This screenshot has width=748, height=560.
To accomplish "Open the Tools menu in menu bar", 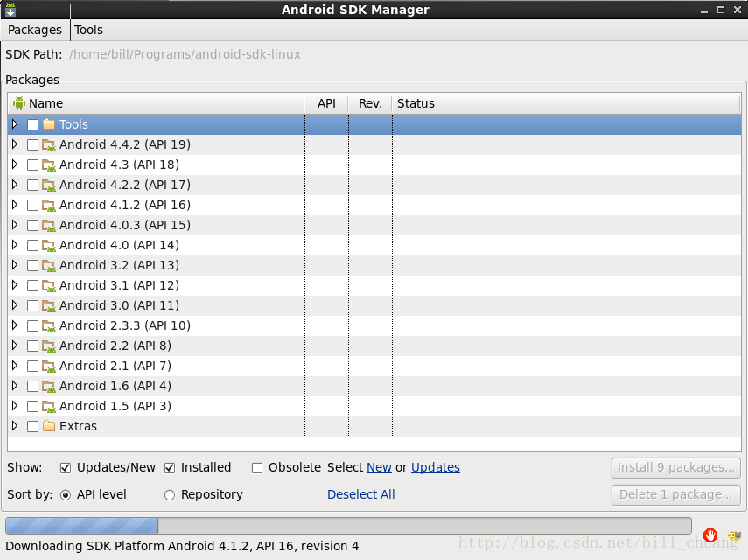I will (88, 30).
